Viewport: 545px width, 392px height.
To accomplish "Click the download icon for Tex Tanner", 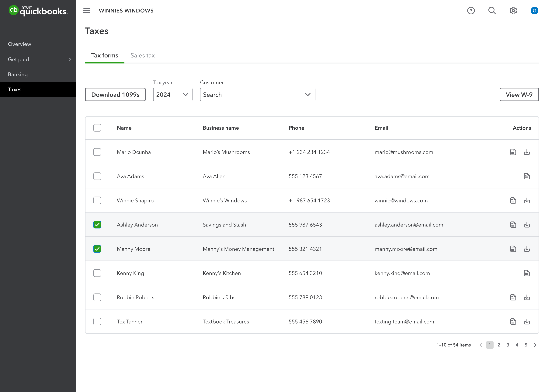I will click(527, 322).
